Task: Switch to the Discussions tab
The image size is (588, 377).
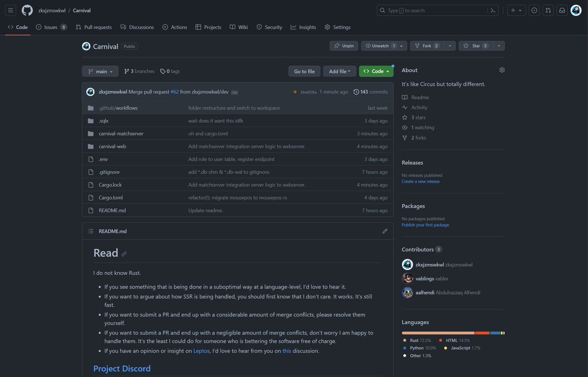Action: coord(137,27)
